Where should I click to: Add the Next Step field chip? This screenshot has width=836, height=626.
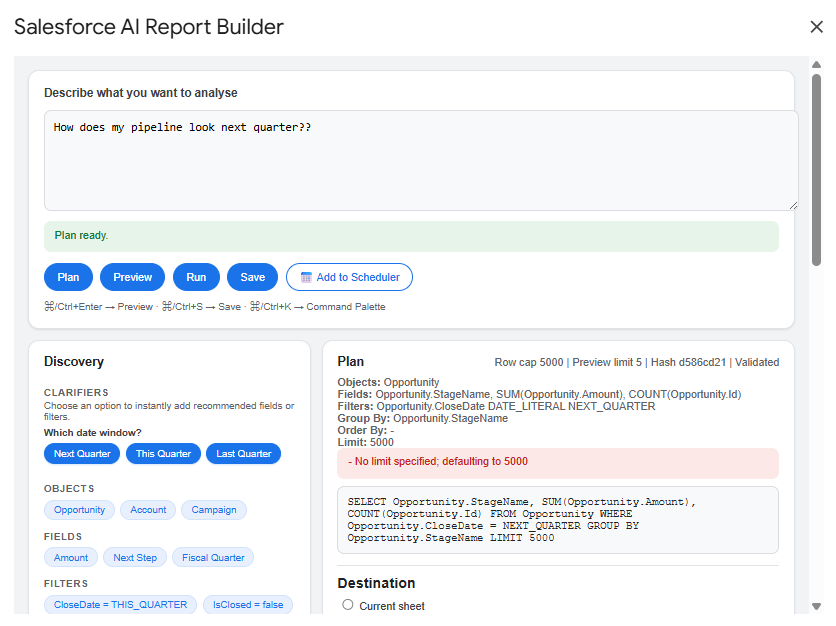tap(134, 557)
